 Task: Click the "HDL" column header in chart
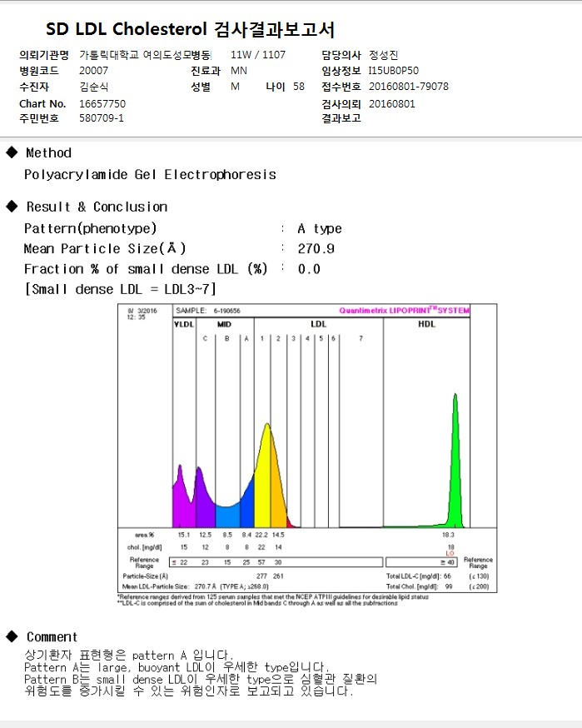(426, 324)
